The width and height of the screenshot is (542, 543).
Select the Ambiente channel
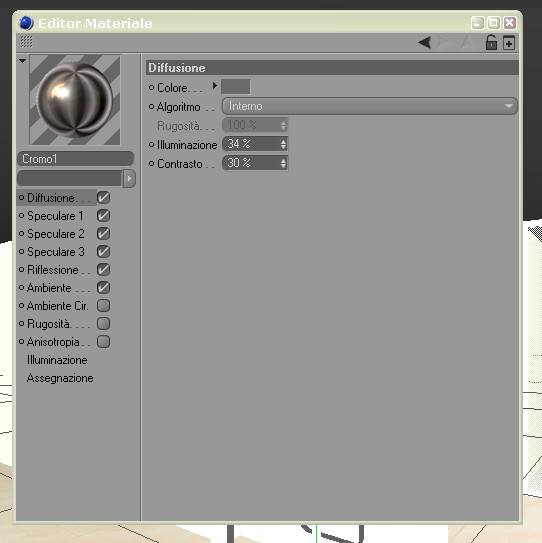pyautogui.click(x=49, y=288)
